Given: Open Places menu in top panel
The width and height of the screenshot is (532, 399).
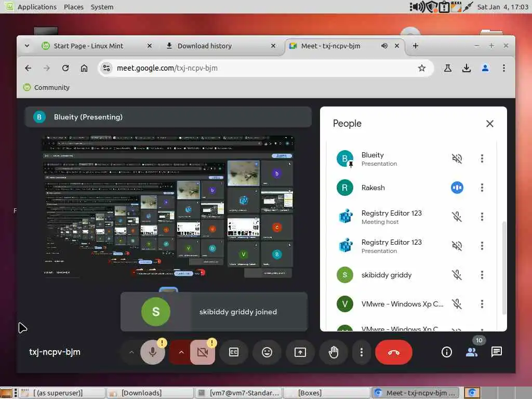Looking at the screenshot, I should (74, 7).
